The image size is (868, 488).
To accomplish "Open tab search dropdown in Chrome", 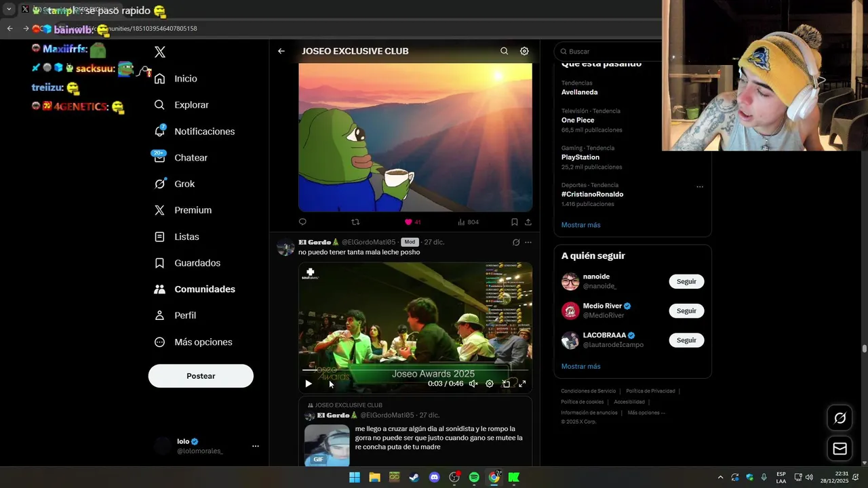I will [9, 9].
